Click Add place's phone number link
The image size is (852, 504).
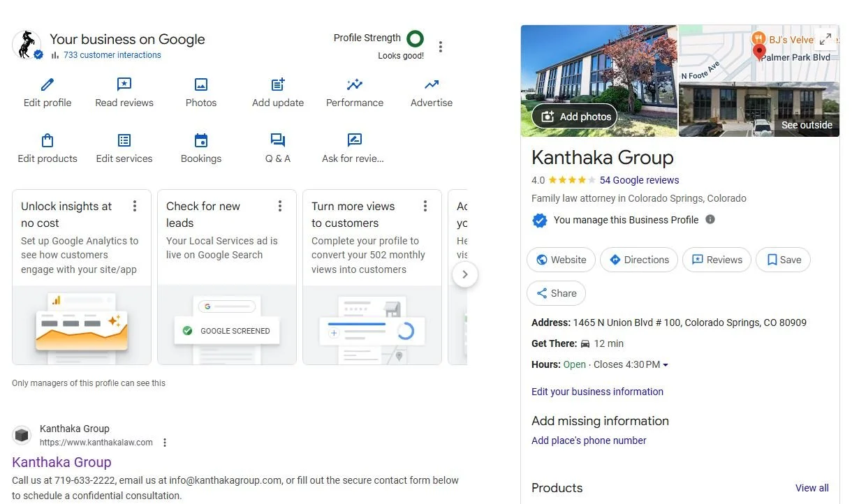click(x=589, y=440)
